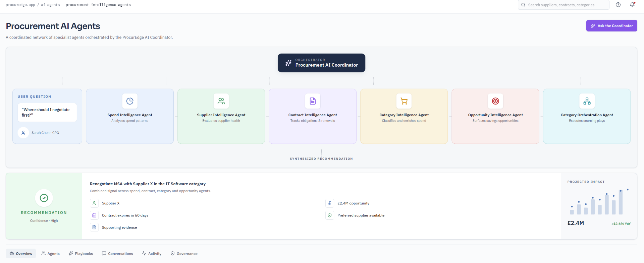Click 'Supporting evidence' text
The image size is (644, 263).
pyautogui.click(x=119, y=227)
